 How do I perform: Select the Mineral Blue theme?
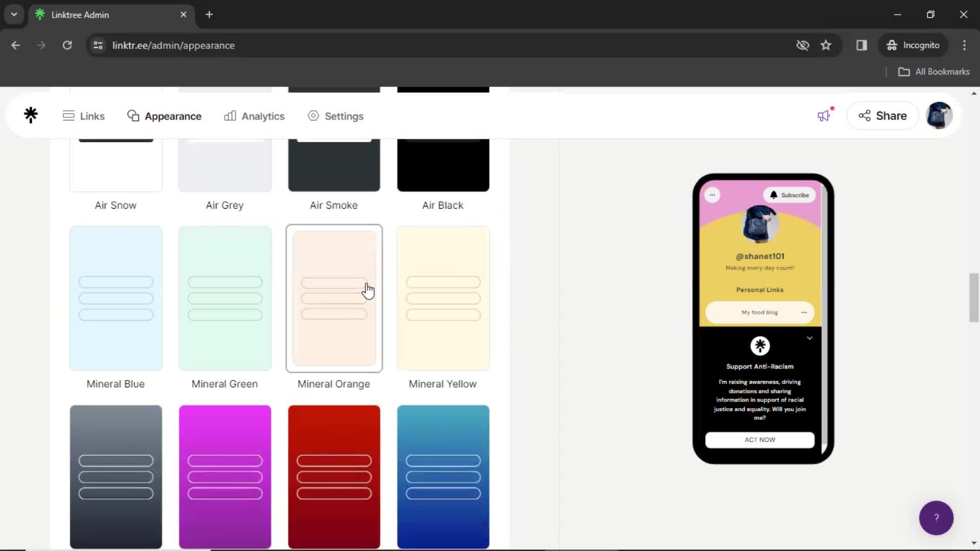pyautogui.click(x=115, y=298)
